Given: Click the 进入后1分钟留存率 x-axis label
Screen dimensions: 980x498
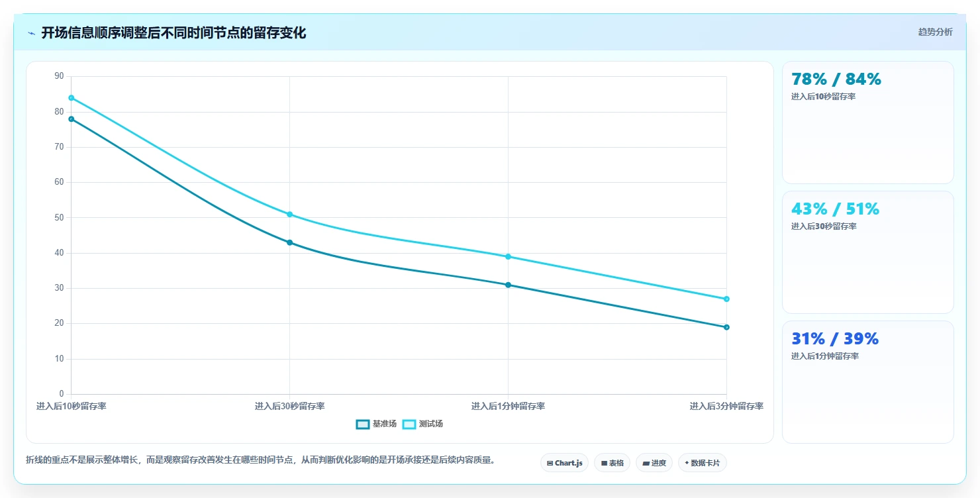Looking at the screenshot, I should [x=508, y=406].
